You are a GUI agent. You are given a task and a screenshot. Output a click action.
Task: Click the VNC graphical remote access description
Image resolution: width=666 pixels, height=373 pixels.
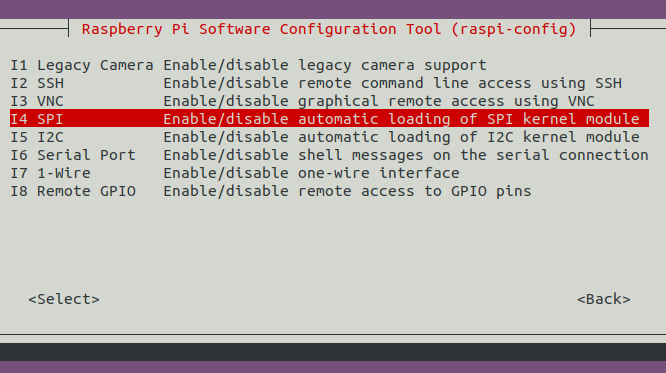click(x=379, y=101)
